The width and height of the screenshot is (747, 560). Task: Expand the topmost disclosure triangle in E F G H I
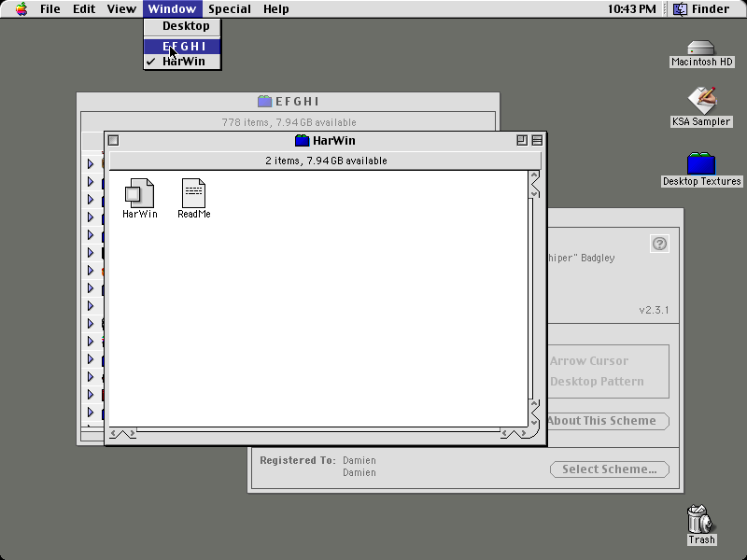pyautogui.click(x=91, y=164)
